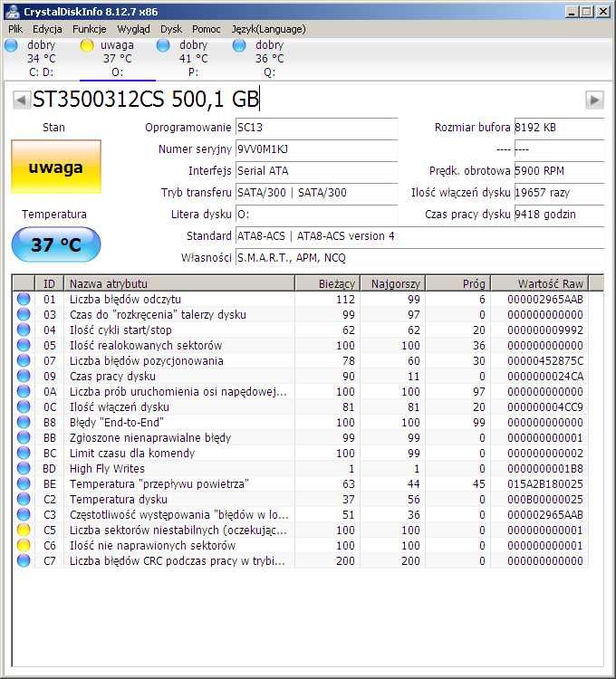Open the Plik menu

[15, 29]
